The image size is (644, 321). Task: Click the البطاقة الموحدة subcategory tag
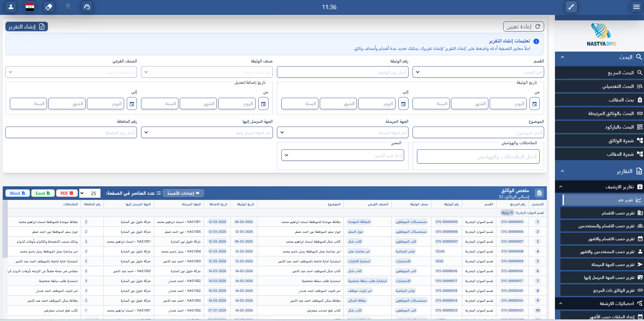click(359, 222)
